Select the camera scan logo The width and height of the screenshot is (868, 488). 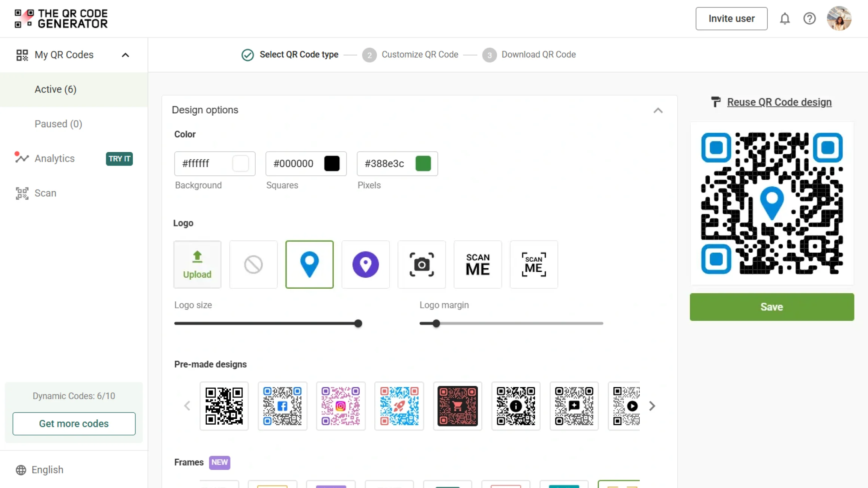coord(421,264)
